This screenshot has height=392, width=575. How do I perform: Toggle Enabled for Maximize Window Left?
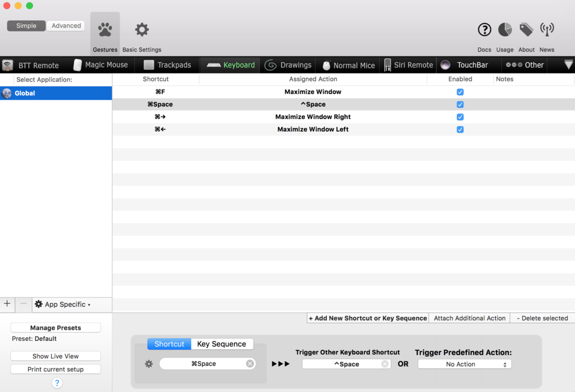click(x=460, y=129)
